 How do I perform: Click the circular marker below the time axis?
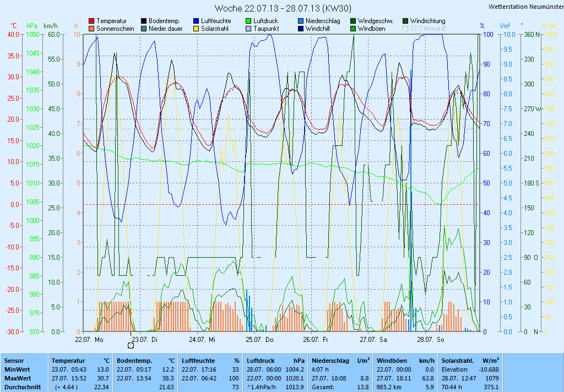(x=131, y=345)
